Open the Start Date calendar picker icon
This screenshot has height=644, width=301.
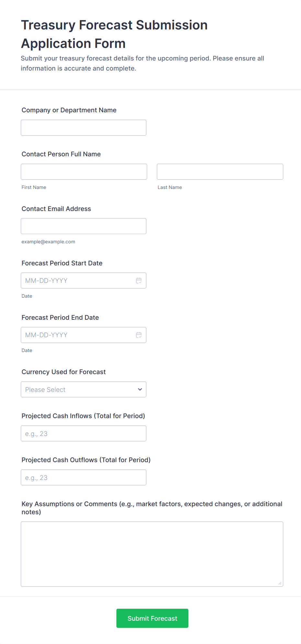(x=139, y=281)
